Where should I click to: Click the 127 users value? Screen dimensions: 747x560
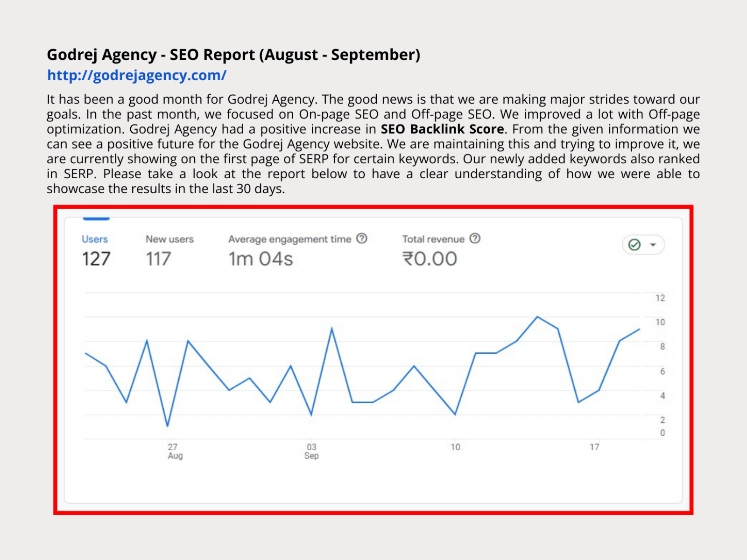coord(96,259)
